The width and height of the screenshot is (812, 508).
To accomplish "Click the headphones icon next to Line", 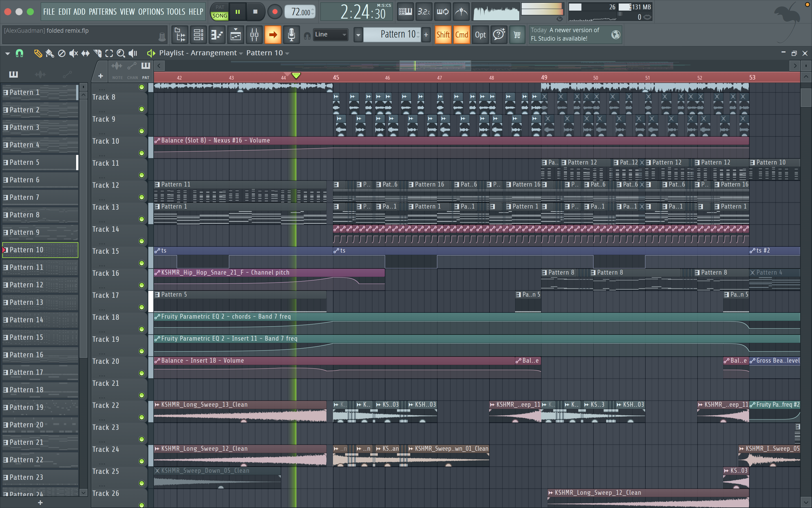I will click(307, 36).
